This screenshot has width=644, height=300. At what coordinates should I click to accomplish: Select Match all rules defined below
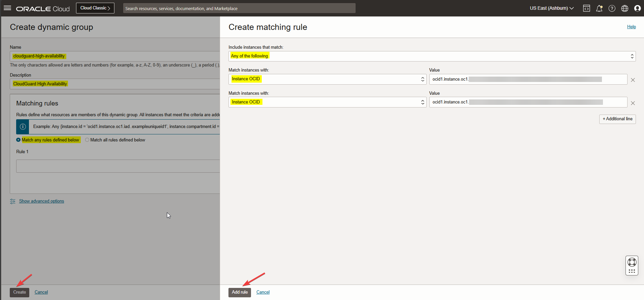87,140
